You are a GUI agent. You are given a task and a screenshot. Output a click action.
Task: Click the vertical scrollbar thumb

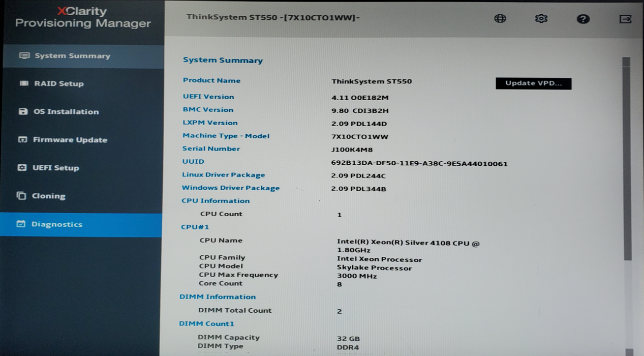[x=626, y=159]
